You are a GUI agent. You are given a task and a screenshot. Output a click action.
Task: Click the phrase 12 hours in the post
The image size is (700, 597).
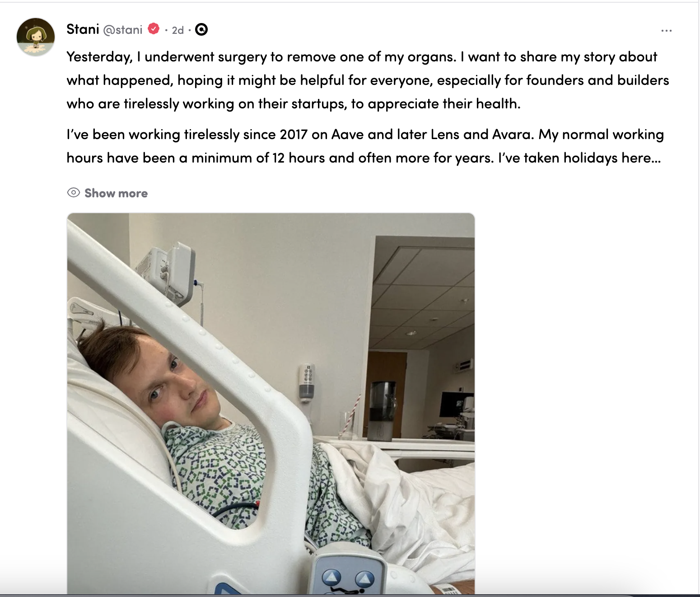click(299, 158)
